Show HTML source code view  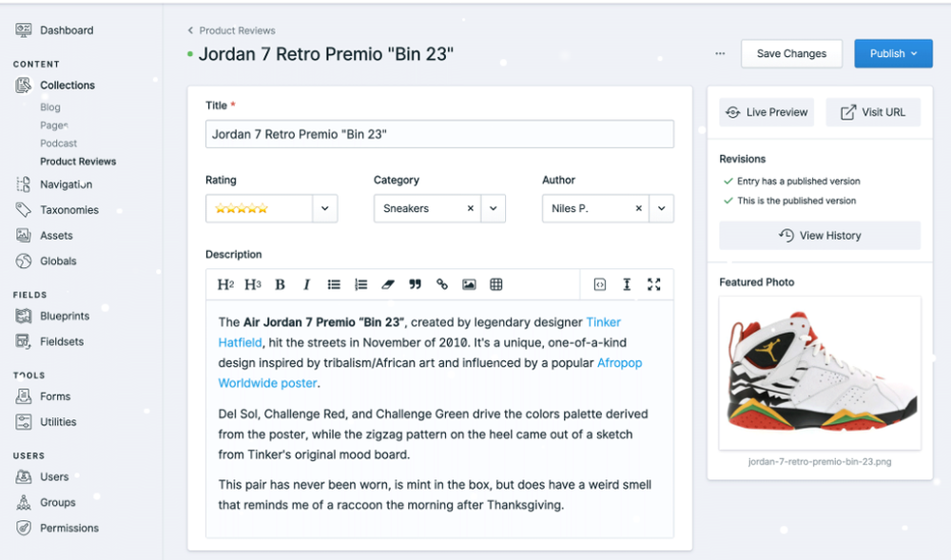[x=600, y=284]
